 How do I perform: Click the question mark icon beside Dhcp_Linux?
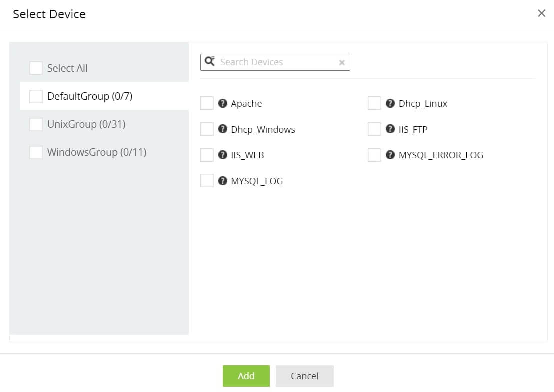pos(391,103)
